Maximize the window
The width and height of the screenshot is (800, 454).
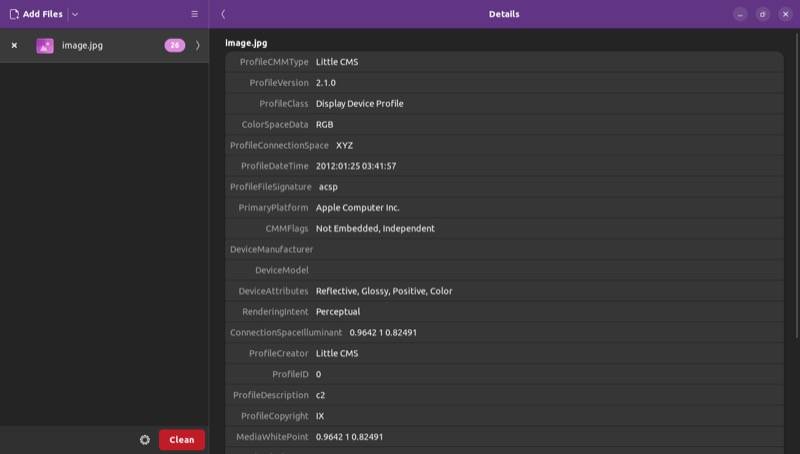point(763,14)
